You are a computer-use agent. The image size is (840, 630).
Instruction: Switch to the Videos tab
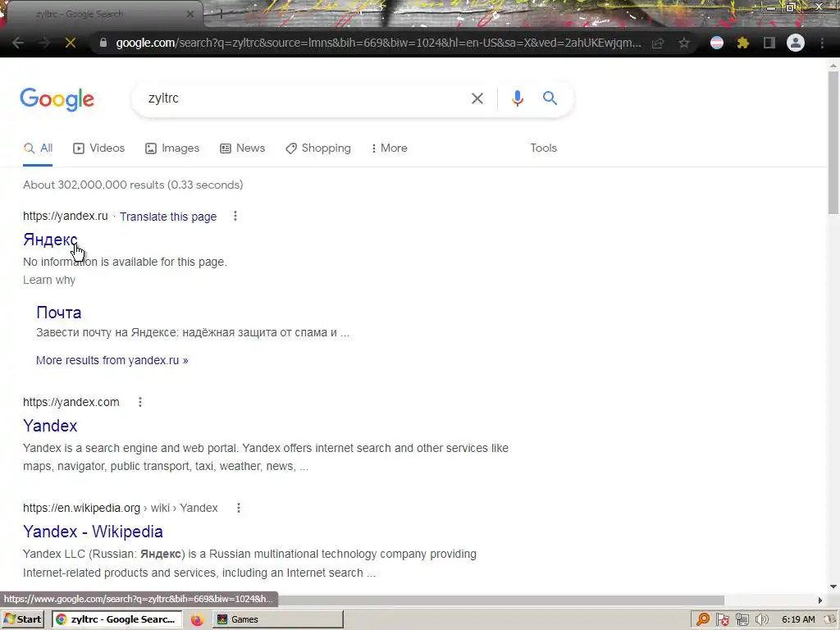(99, 148)
